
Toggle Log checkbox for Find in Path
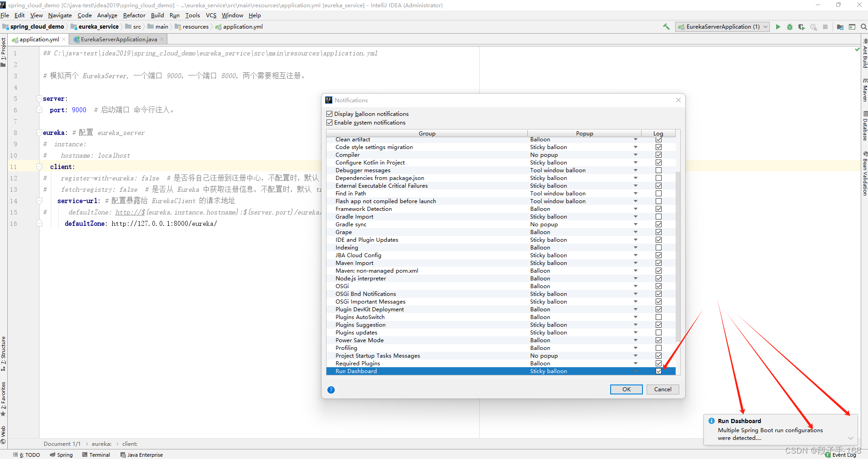tap(658, 193)
